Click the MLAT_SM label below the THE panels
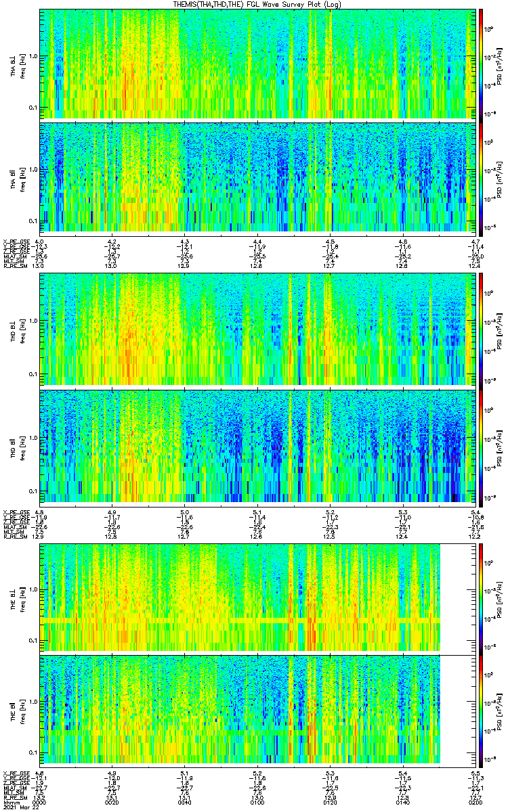The height and width of the screenshot is (812, 508). [x=15, y=788]
